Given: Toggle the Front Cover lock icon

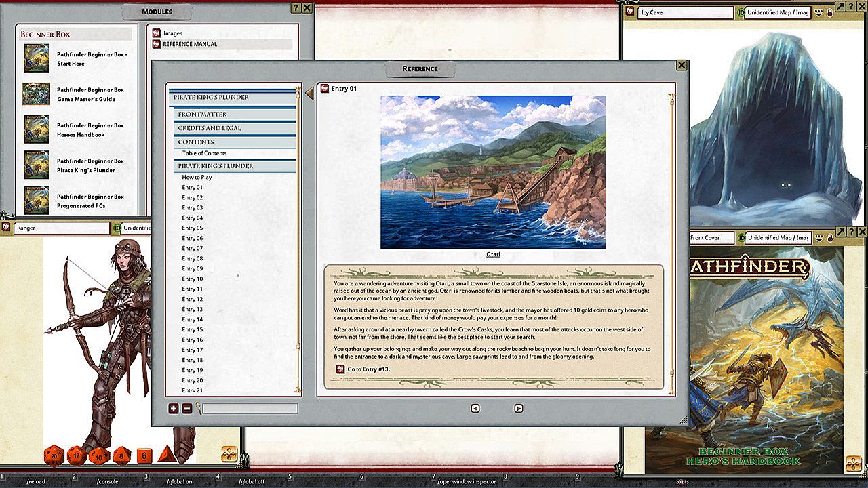Looking at the screenshot, I should [830, 238].
